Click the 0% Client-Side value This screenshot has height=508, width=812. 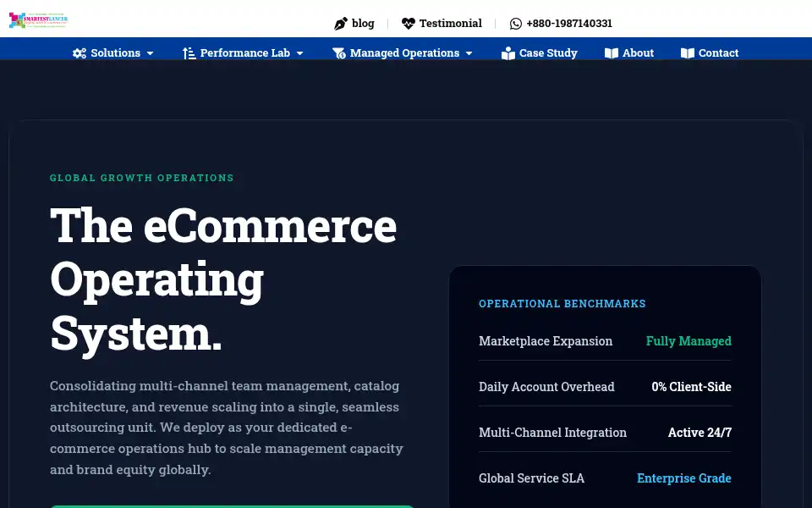[691, 387]
